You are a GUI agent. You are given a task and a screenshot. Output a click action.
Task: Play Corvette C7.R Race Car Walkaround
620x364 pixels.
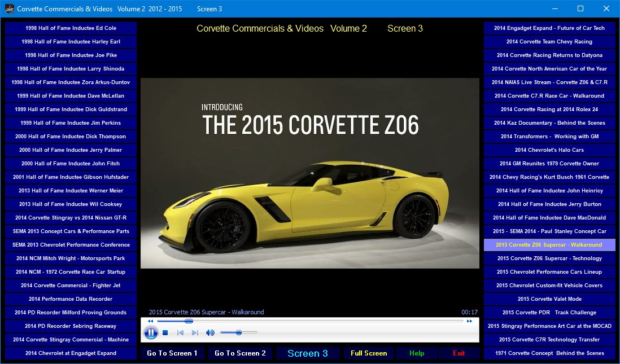click(x=549, y=95)
